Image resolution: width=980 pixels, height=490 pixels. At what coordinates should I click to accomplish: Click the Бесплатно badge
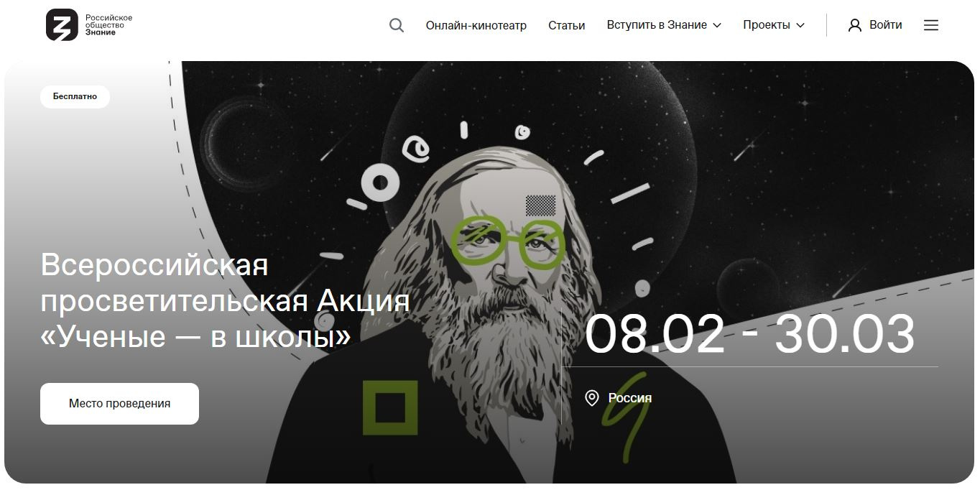point(75,96)
